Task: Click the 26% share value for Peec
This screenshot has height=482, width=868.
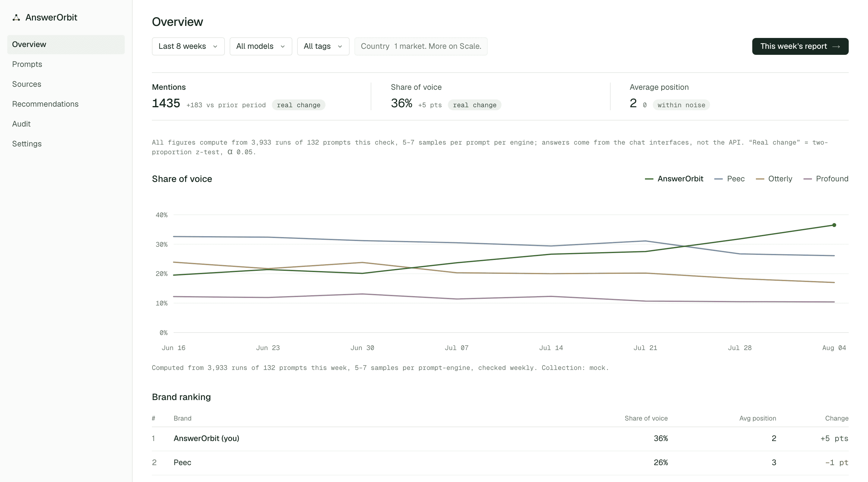Action: 661,463
